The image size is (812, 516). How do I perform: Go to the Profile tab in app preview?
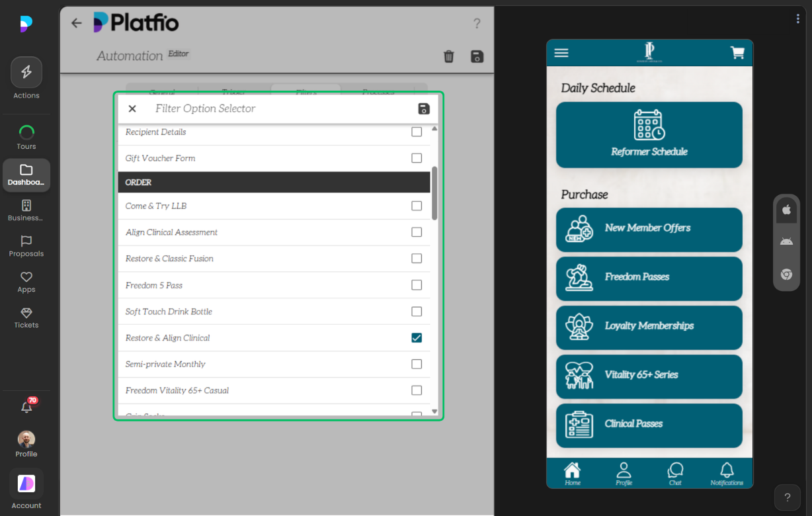point(624,474)
